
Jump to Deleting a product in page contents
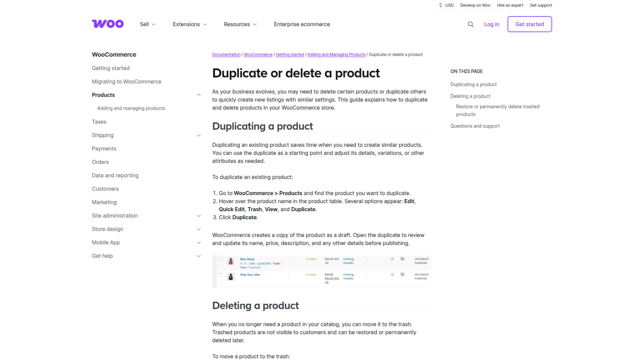click(470, 96)
